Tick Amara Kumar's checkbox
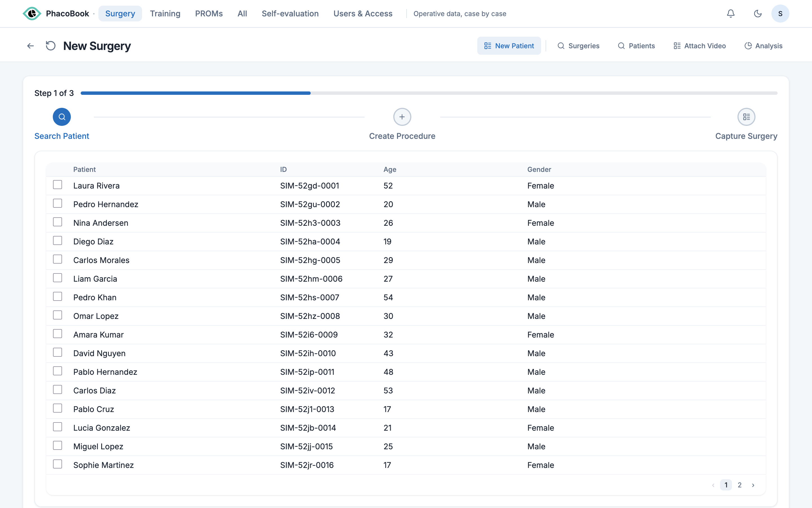812x508 pixels. tap(58, 334)
